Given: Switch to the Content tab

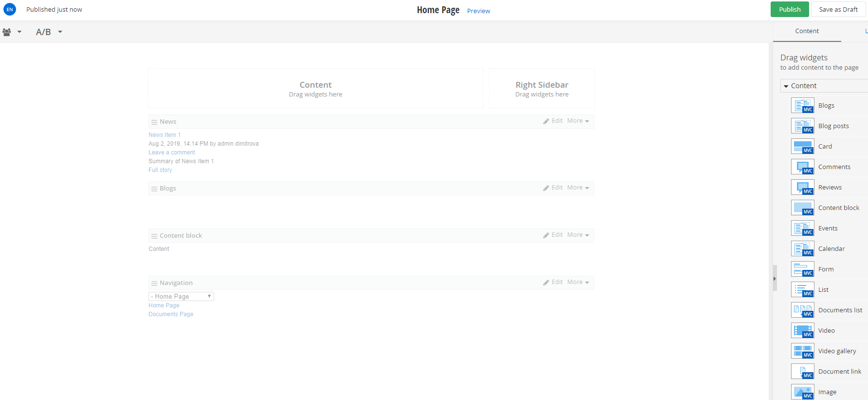Looking at the screenshot, I should coord(807,31).
